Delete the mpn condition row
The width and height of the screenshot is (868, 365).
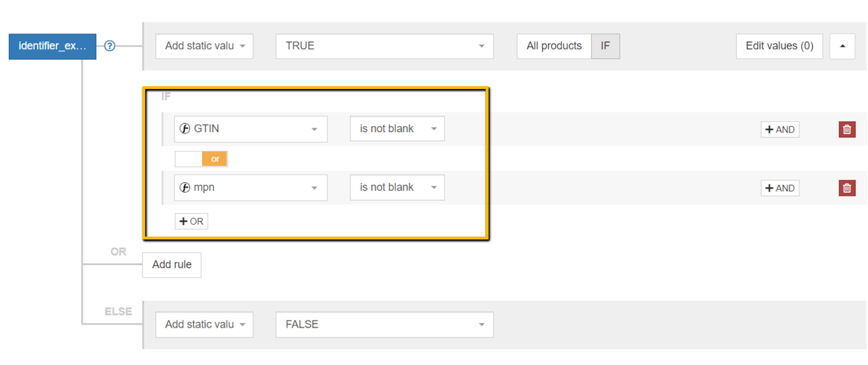tap(846, 188)
